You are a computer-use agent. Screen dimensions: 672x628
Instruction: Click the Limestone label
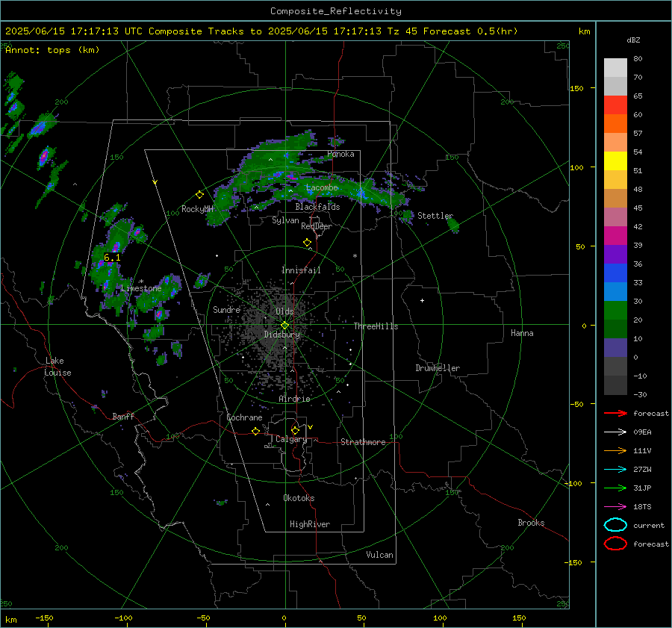click(141, 288)
